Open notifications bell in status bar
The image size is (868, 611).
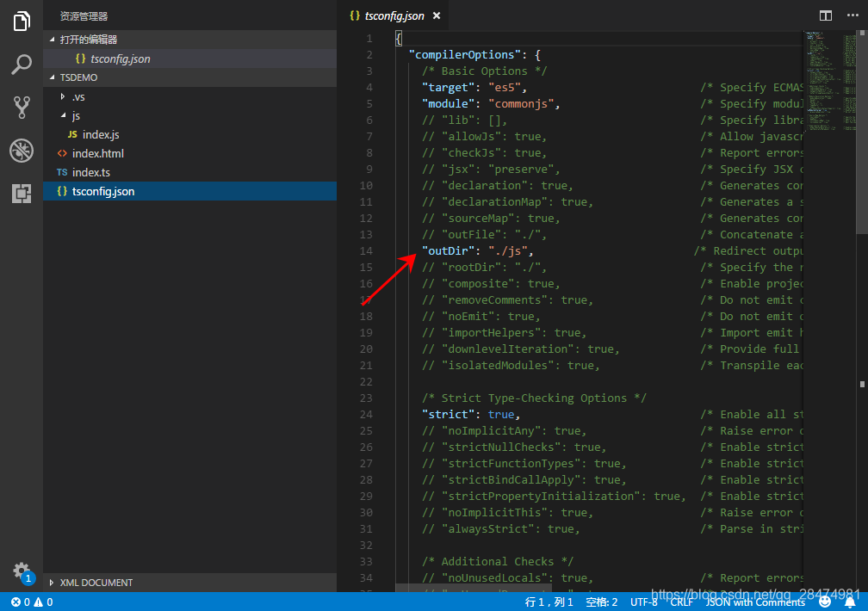[x=850, y=602]
